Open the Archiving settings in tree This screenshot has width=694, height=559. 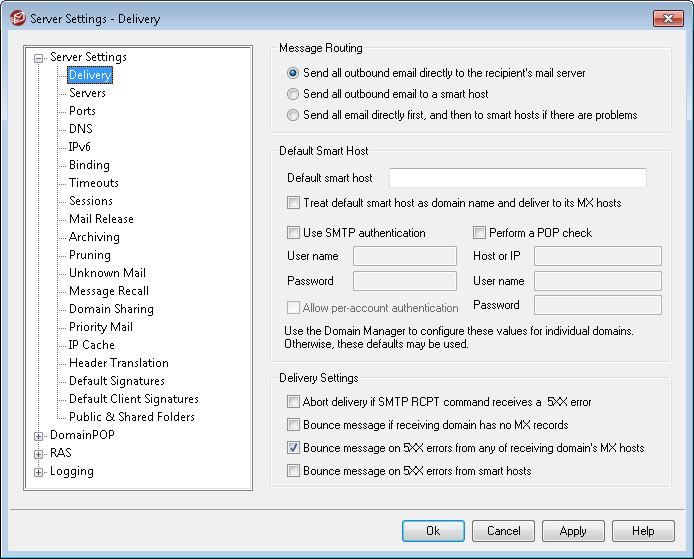[94, 237]
